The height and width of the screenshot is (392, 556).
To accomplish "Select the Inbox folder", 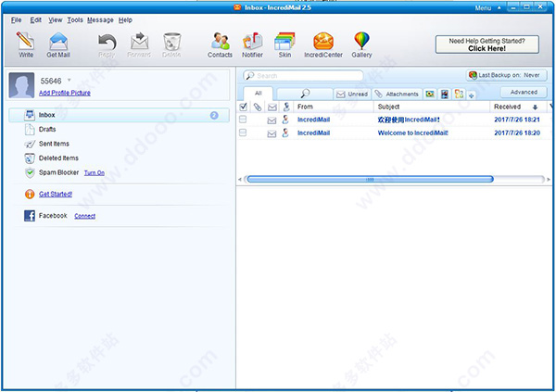I will pyautogui.click(x=119, y=115).
